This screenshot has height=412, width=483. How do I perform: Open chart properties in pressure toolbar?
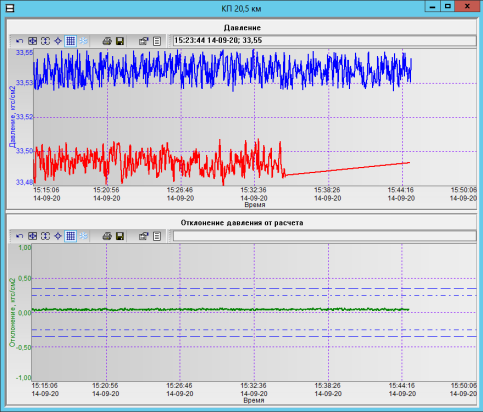[x=144, y=41]
